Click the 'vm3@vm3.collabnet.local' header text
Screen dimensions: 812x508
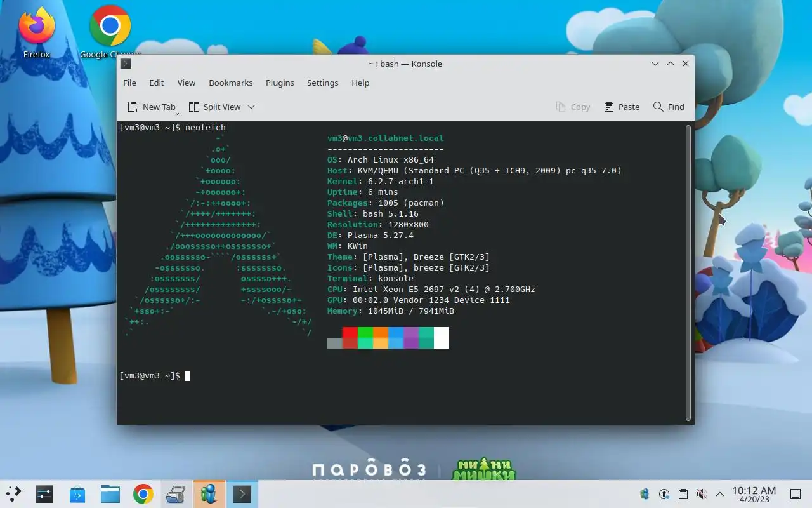tap(386, 138)
